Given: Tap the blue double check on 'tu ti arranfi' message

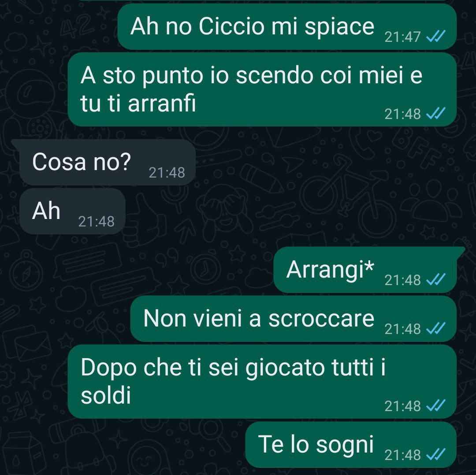Looking at the screenshot, I should pyautogui.click(x=435, y=114).
